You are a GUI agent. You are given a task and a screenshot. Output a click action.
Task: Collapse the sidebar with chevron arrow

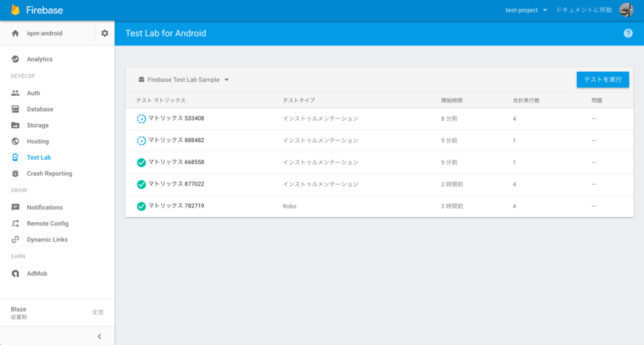(x=99, y=336)
